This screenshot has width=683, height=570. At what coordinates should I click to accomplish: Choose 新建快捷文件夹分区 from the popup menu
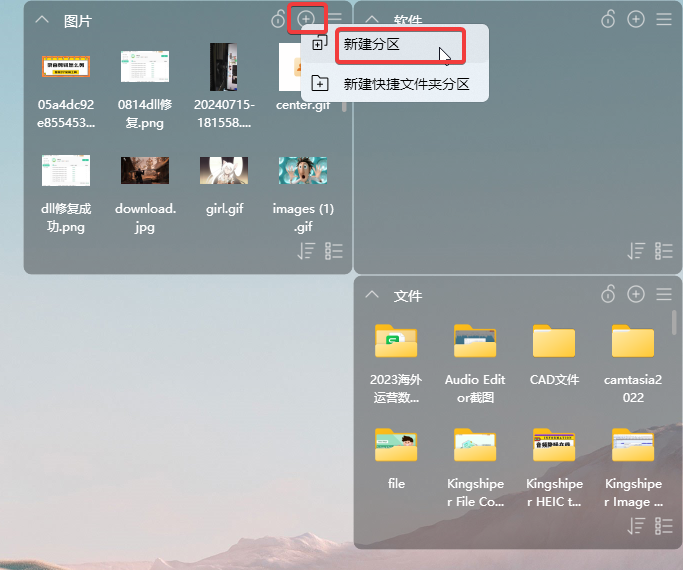tap(395, 84)
